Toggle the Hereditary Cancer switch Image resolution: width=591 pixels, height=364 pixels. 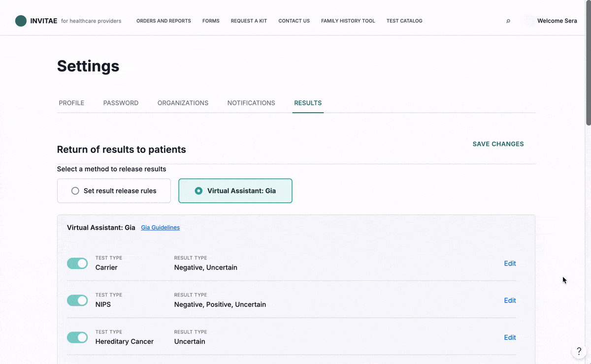tap(77, 337)
